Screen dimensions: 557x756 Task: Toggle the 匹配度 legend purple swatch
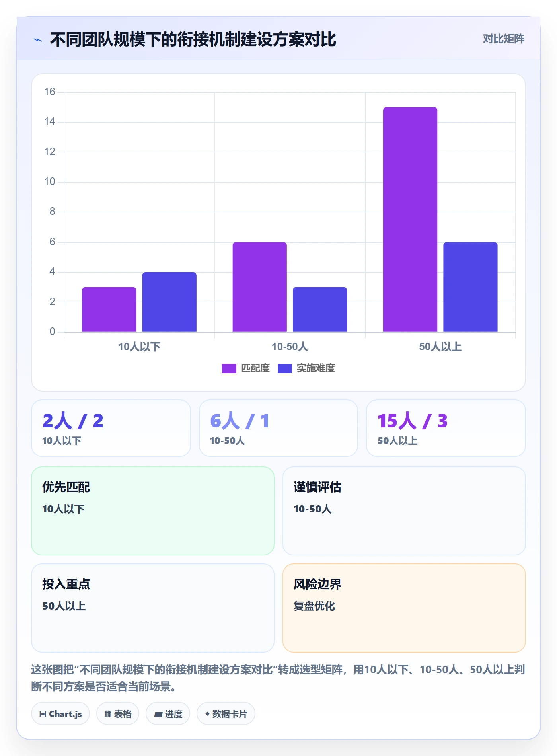[229, 368]
